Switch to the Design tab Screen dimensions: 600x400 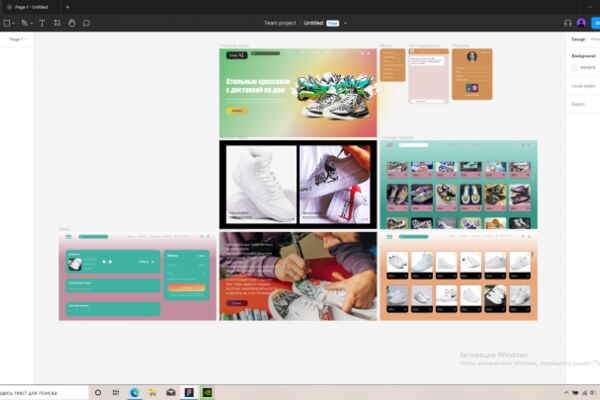click(x=578, y=39)
